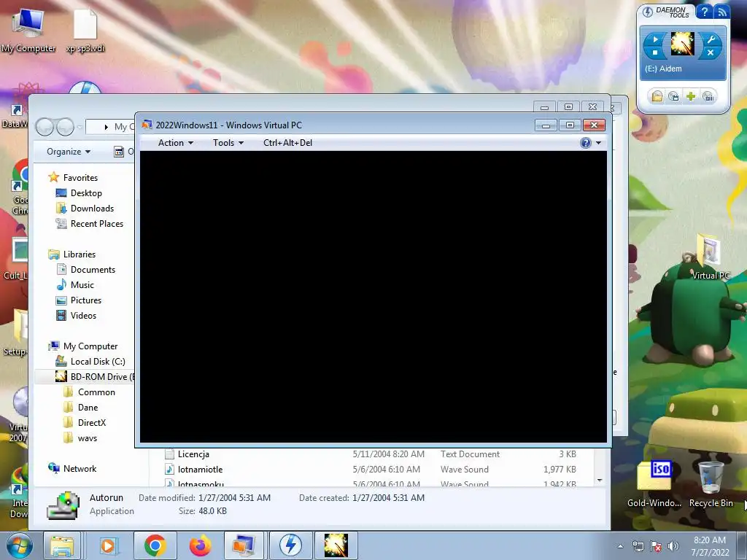This screenshot has height=560, width=747.
Task: Switch to Windows Virtual PC taskbar button
Action: [244, 545]
